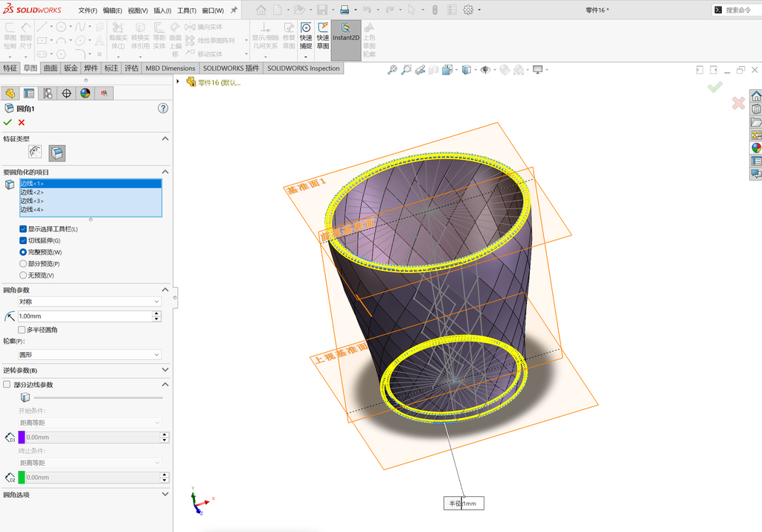Open the ConfigurationManager tab icon
Screen dimensions: 762x532
tap(48, 93)
